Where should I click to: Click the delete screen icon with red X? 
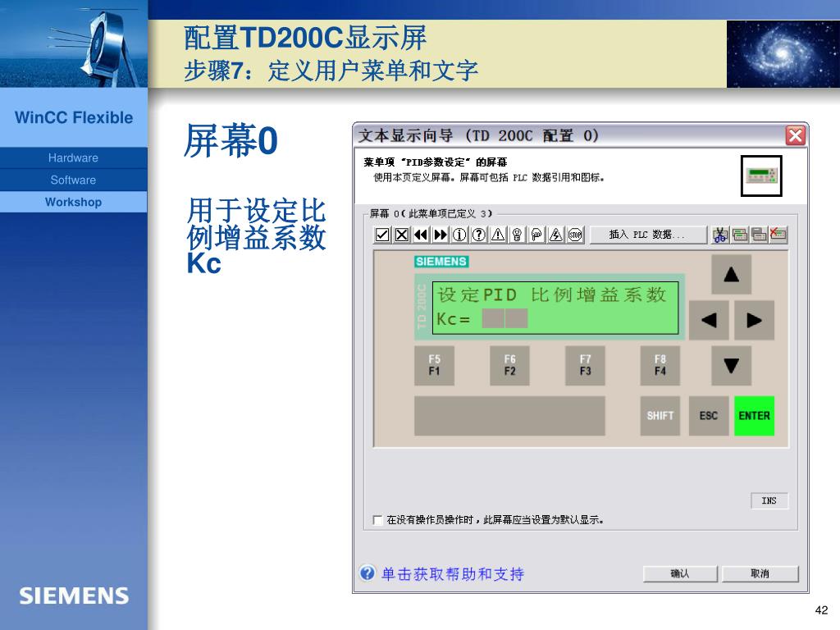(x=778, y=235)
